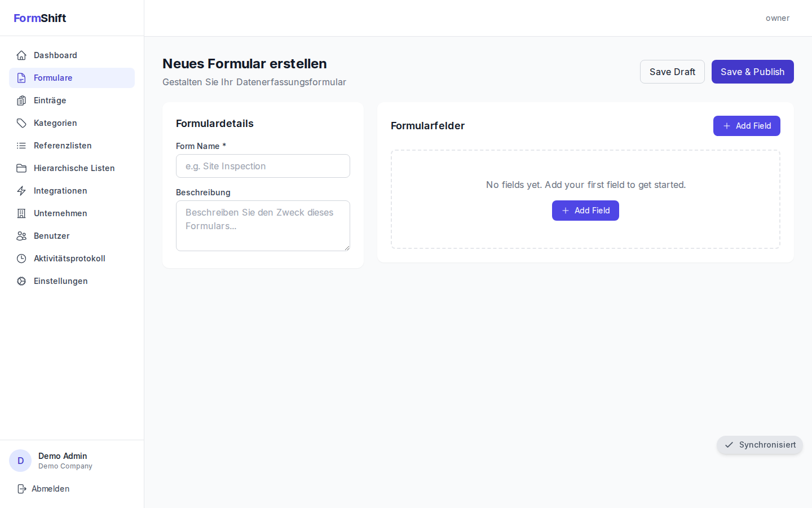Click the Dashboard home icon

coord(21,55)
